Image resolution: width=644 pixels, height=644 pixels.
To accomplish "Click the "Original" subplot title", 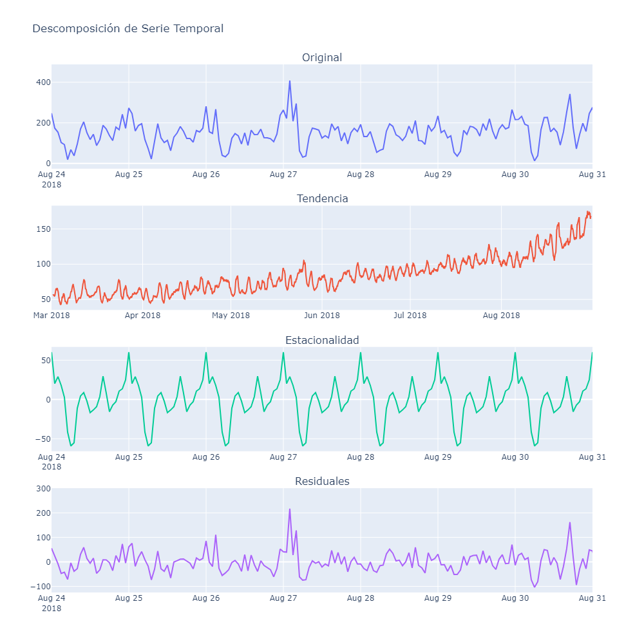I will coord(322,58).
